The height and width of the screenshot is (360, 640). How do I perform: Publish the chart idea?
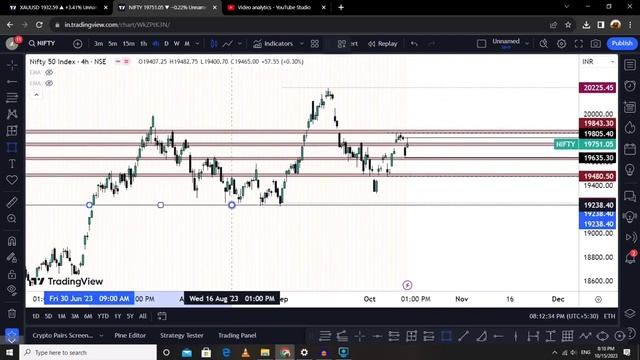pos(622,43)
